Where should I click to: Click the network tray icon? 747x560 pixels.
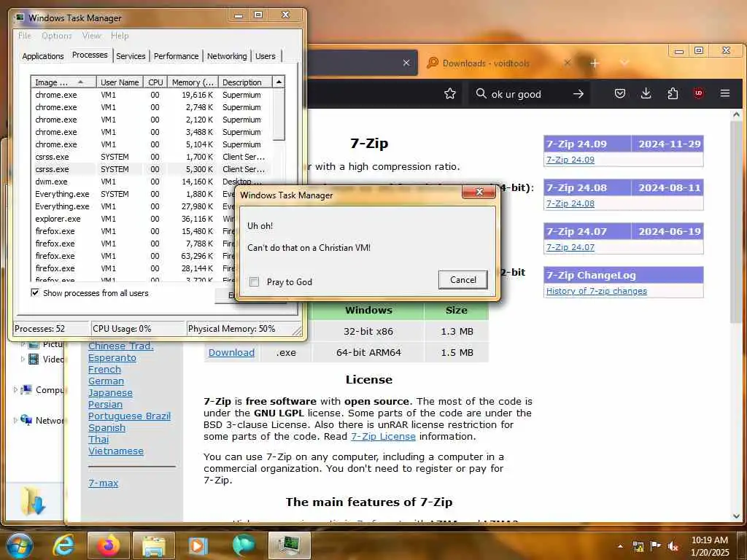click(x=638, y=546)
